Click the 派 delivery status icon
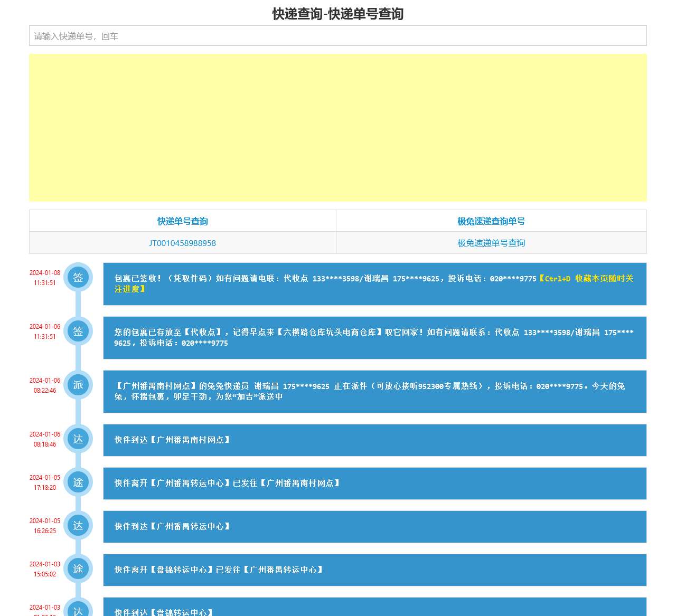 click(x=78, y=385)
